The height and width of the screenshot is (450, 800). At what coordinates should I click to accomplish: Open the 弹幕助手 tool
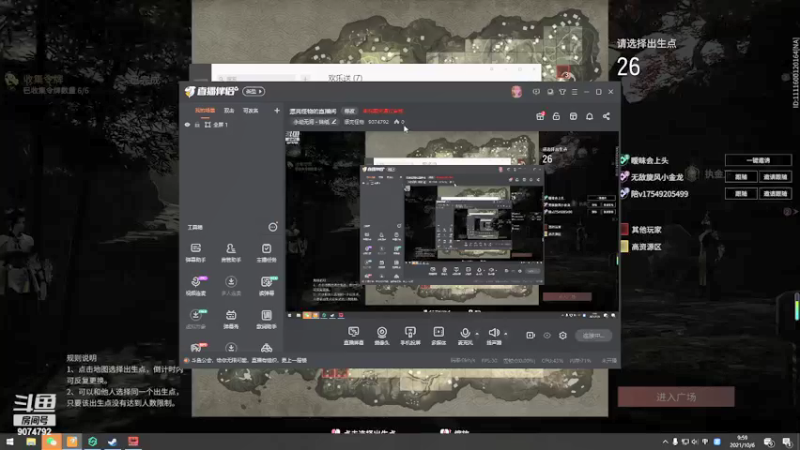pos(195,252)
